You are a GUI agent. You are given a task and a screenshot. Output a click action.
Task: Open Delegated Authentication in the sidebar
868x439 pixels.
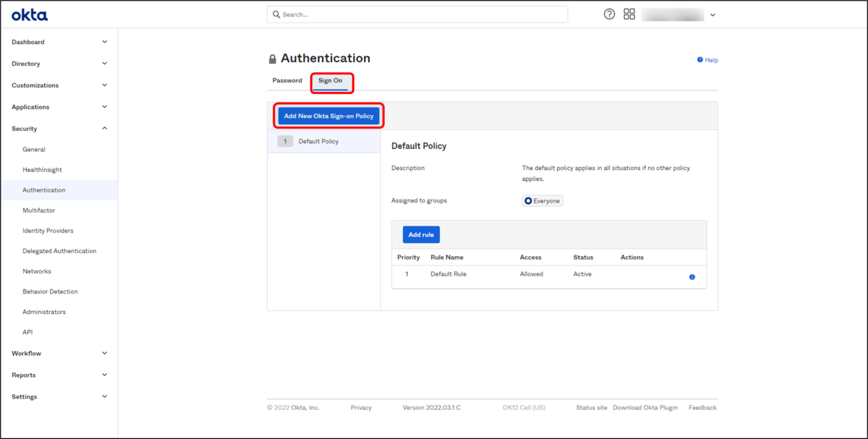pos(59,251)
